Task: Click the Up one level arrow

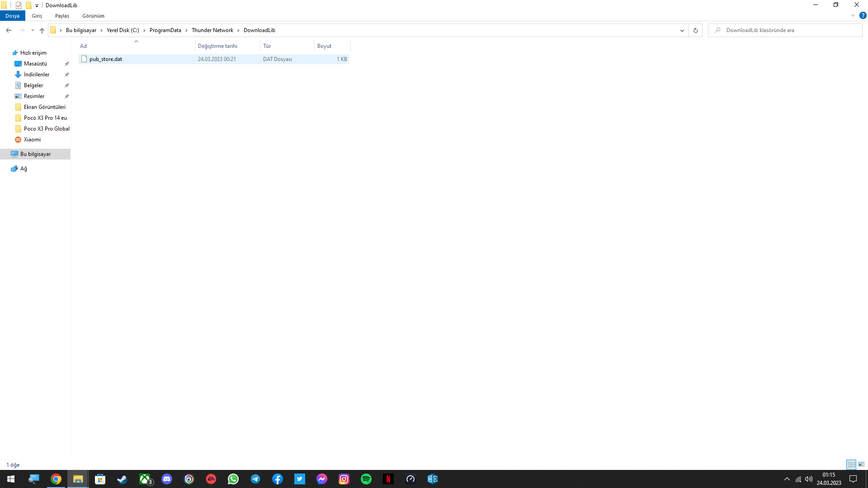Action: tap(42, 30)
